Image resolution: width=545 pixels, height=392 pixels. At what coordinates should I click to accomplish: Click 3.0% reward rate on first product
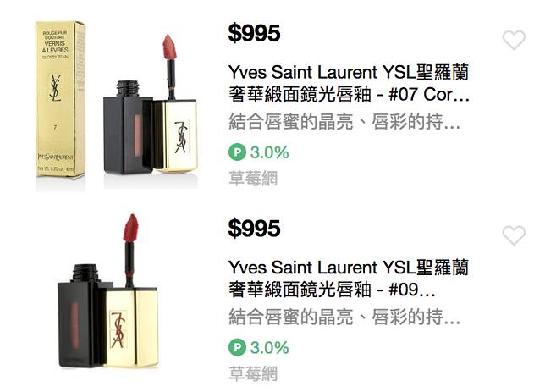(269, 152)
